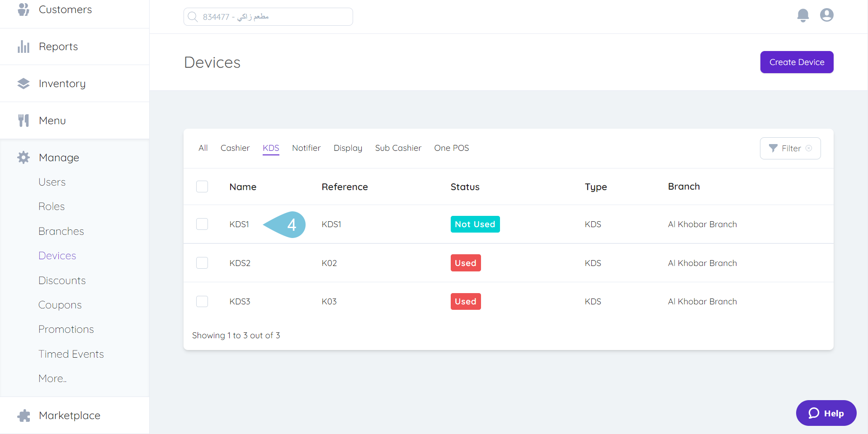Image resolution: width=868 pixels, height=434 pixels.
Task: Click the notification bell icon
Action: [803, 15]
